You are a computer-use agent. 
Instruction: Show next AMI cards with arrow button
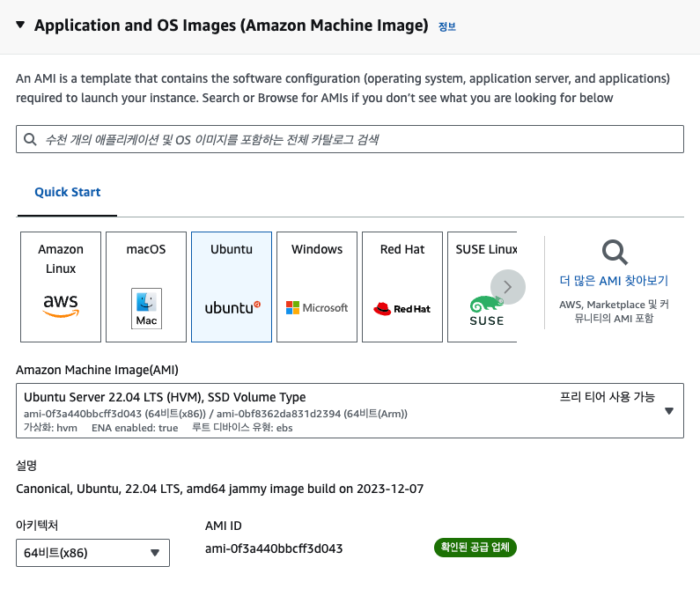click(507, 287)
